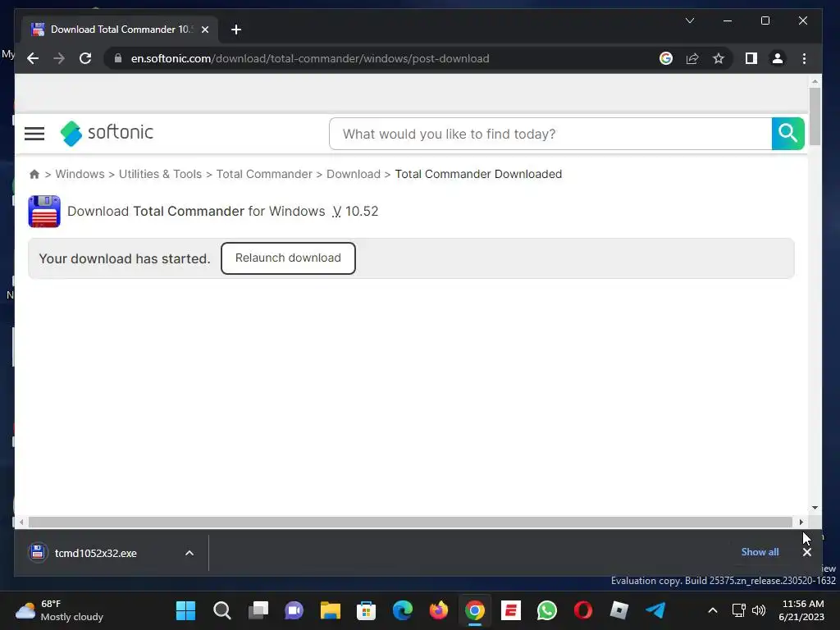Click version V 10.52 link
The width and height of the screenshot is (840, 630).
click(x=355, y=211)
